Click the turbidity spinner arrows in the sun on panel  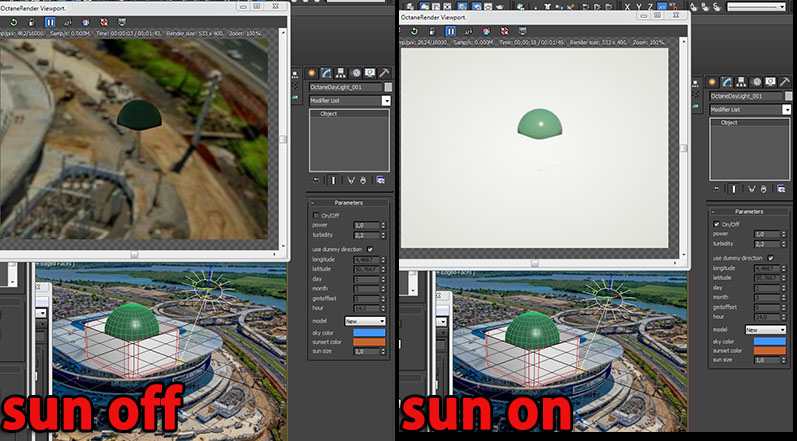tap(784, 244)
